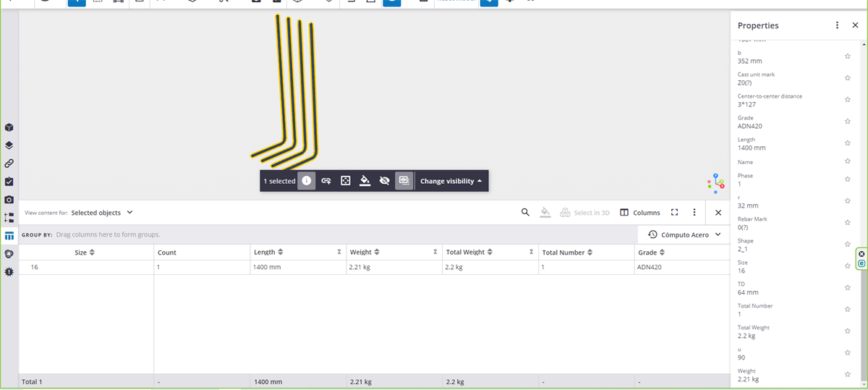The width and height of the screenshot is (868, 390).
Task: Click the attach link icon in selection toolbar
Action: tap(326, 181)
